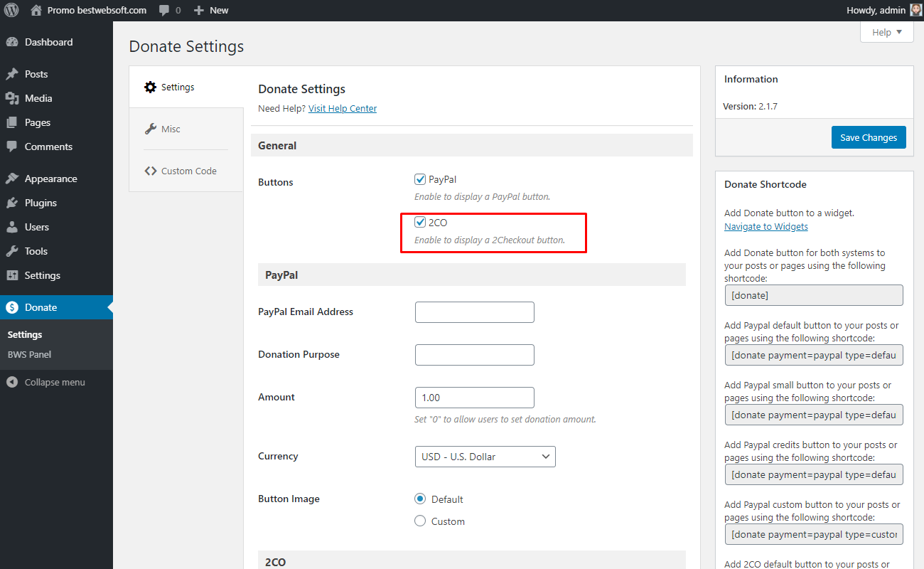Click the Save Changes button

coord(869,137)
